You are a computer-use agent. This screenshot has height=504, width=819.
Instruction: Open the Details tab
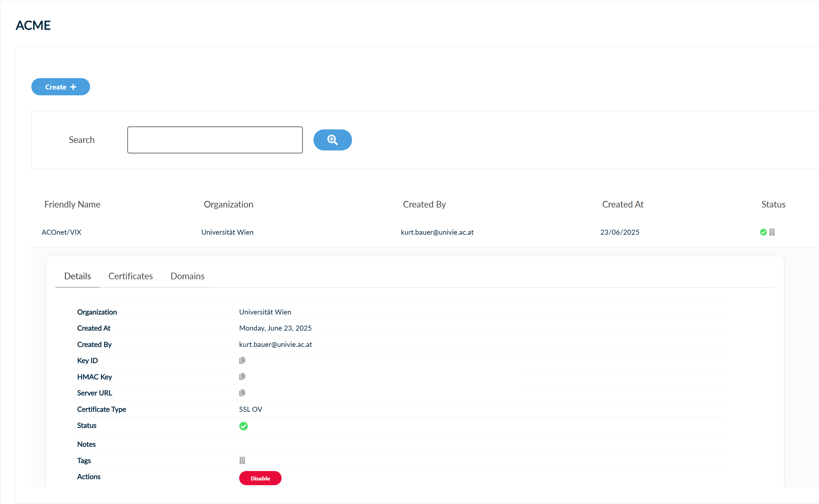pyautogui.click(x=77, y=276)
